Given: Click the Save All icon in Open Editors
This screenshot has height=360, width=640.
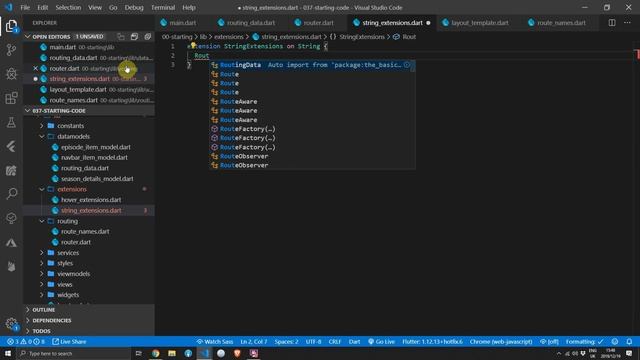Looking at the screenshot, I should tap(134, 37).
